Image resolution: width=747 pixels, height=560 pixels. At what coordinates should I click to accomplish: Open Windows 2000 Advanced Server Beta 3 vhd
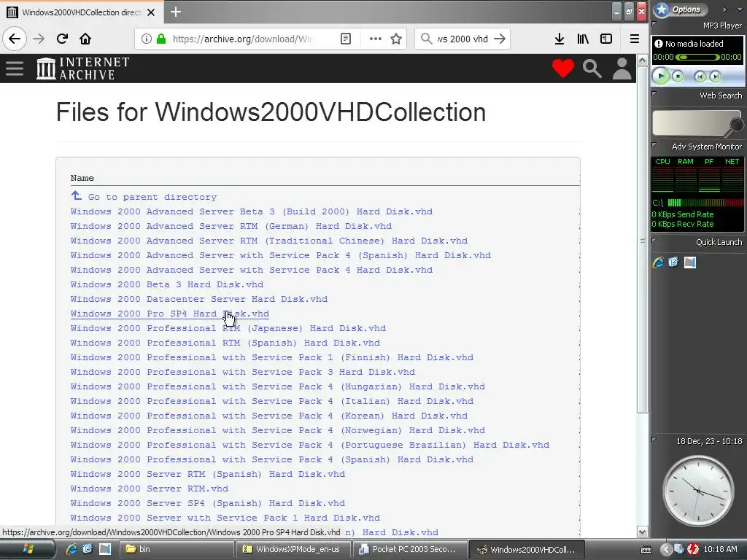(x=252, y=211)
